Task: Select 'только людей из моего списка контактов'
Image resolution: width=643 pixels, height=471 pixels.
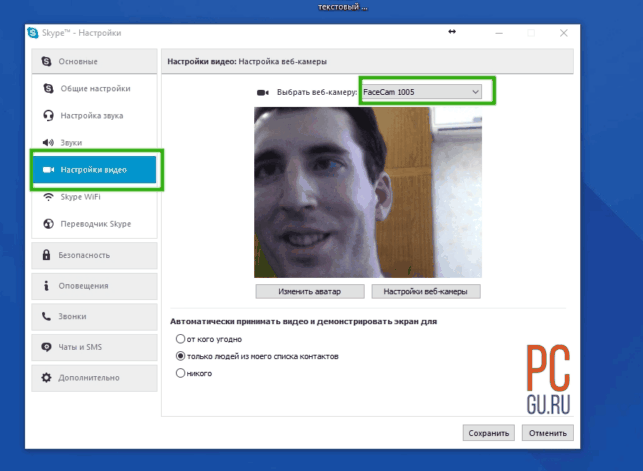Action: click(180, 356)
